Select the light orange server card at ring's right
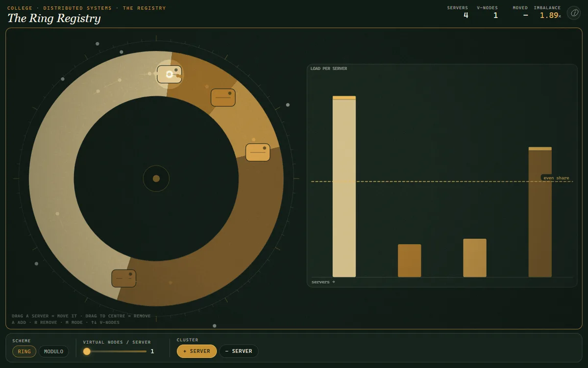 258,153
